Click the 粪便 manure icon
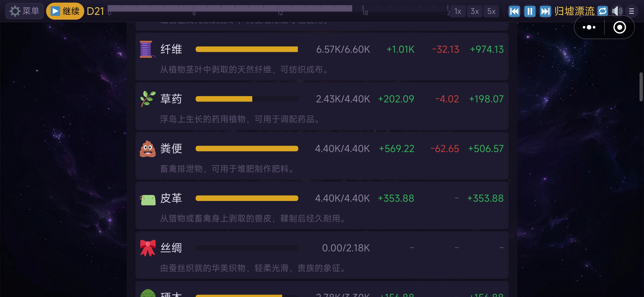The width and height of the screenshot is (644, 297). [148, 149]
